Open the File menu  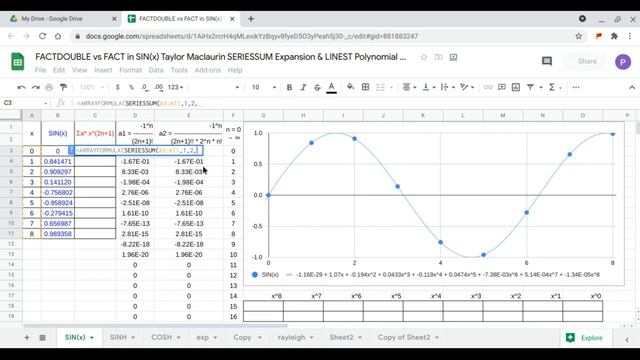40,70
